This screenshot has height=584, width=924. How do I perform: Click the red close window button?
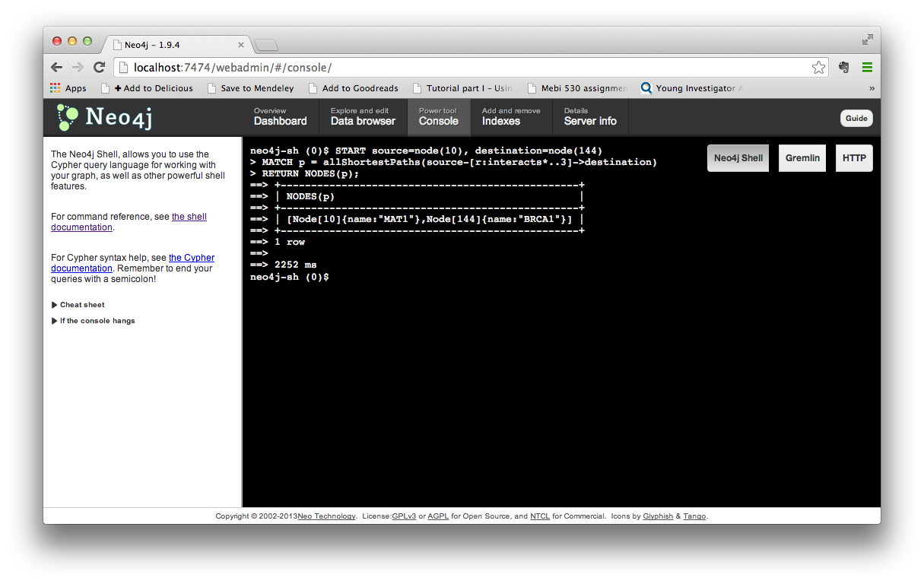click(x=57, y=41)
